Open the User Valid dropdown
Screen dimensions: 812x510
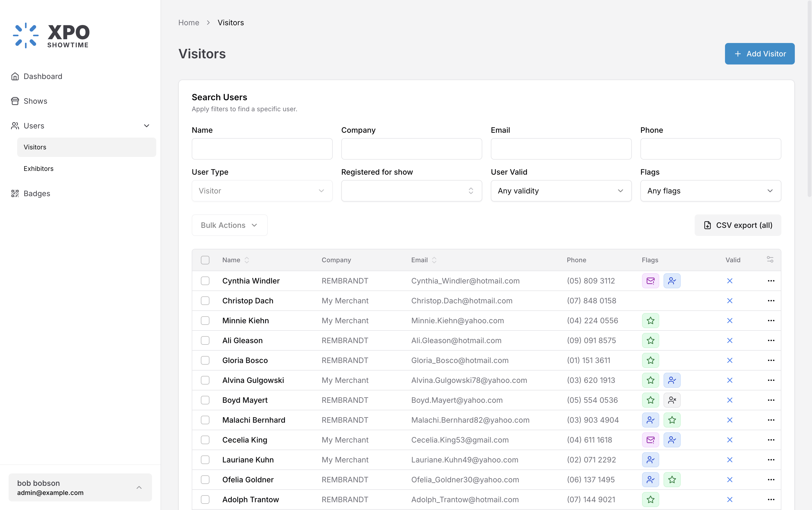pos(561,191)
